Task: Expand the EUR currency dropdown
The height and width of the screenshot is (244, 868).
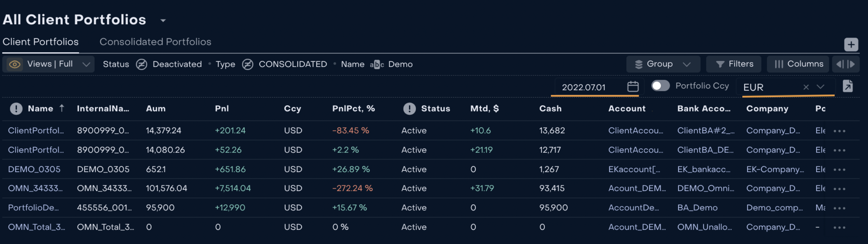Action: coord(820,87)
